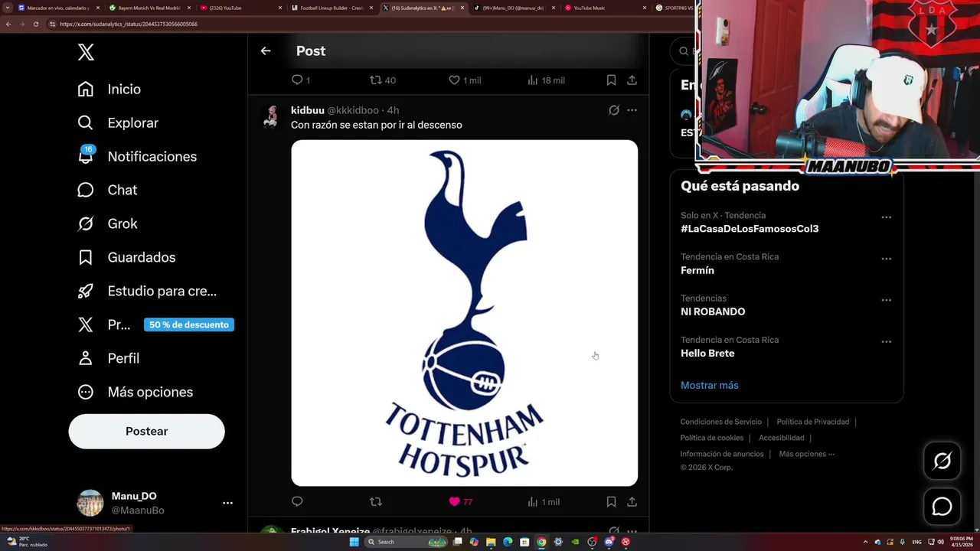Click the Postear button

[x=146, y=431]
